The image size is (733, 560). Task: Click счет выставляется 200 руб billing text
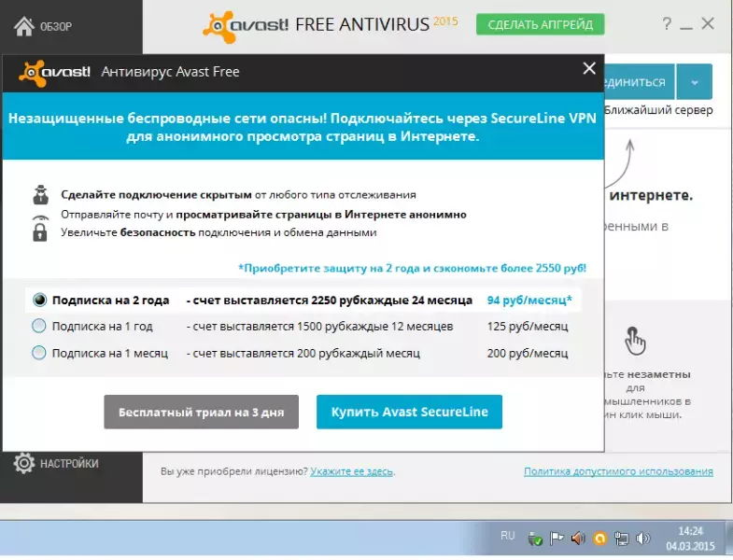point(303,353)
